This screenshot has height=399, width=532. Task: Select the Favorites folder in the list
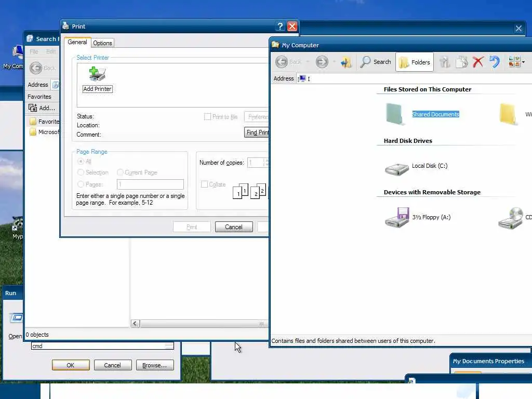[x=45, y=122]
